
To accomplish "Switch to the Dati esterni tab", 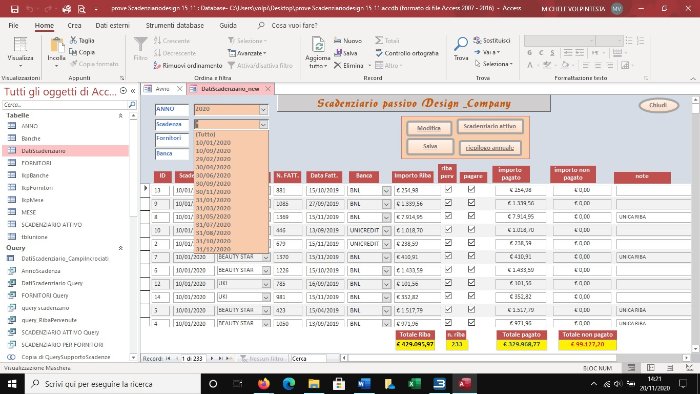I will [x=112, y=25].
